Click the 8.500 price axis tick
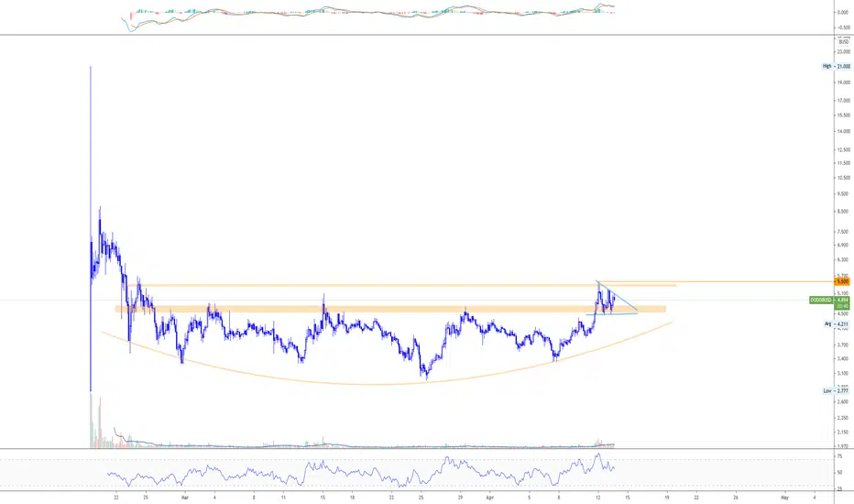The width and height of the screenshot is (854, 504). click(x=843, y=212)
